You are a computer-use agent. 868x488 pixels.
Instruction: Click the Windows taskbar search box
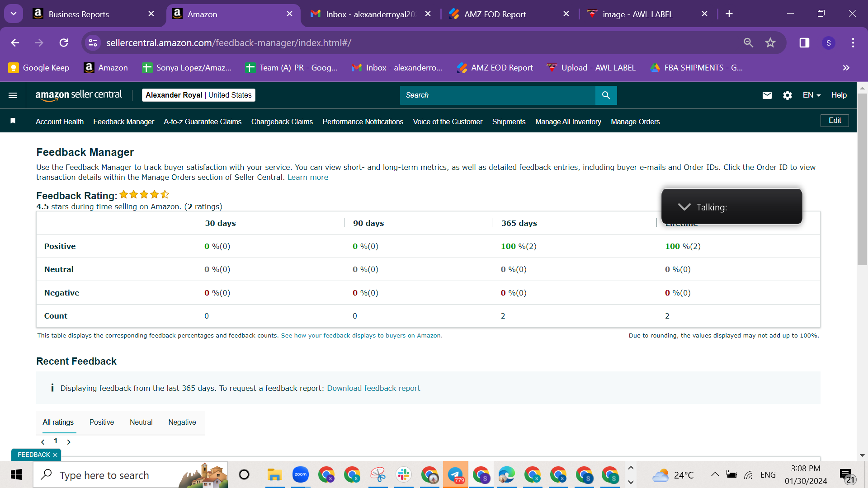[130, 475]
